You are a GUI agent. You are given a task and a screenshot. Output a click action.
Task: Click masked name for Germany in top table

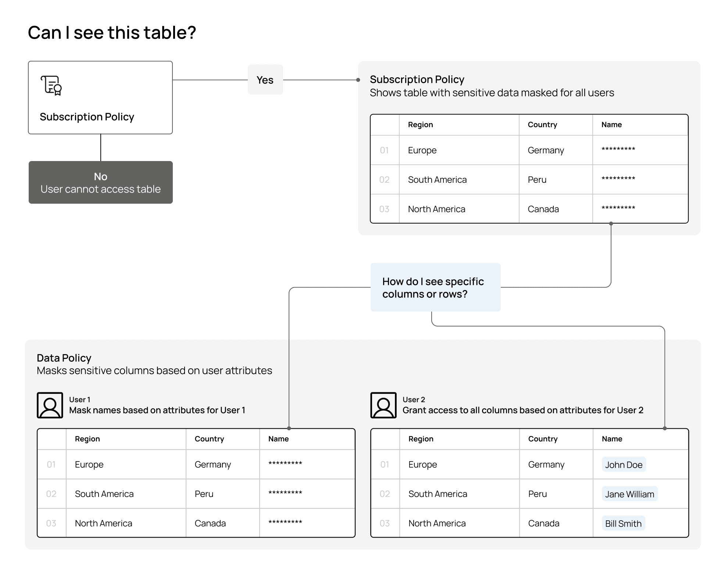point(618,149)
